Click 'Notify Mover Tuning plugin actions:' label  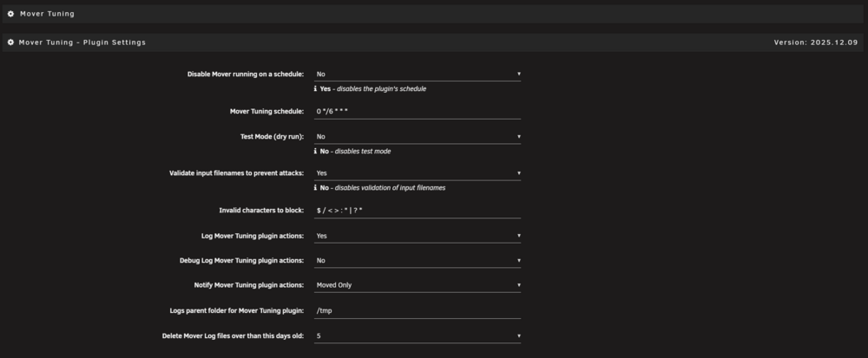pyautogui.click(x=248, y=285)
